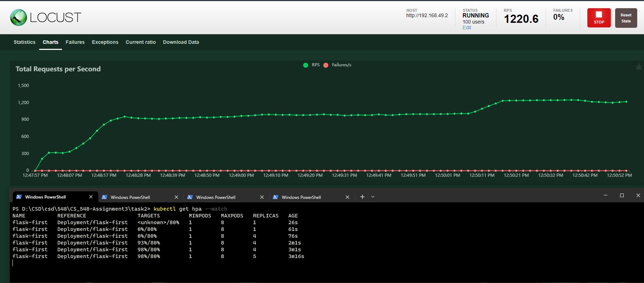
Task: Edit the user count link
Action: (x=467, y=27)
